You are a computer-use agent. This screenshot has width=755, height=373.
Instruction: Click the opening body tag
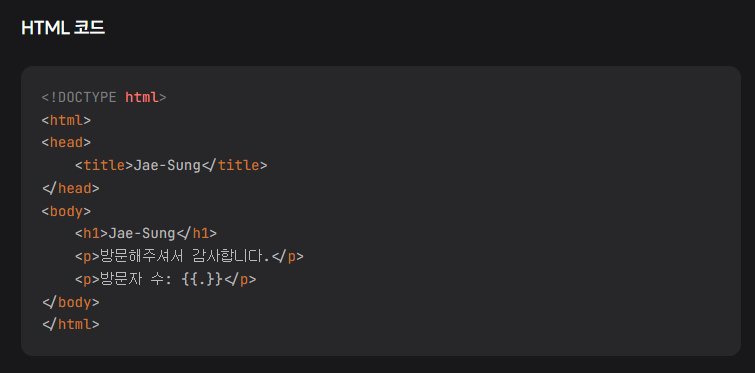(66, 211)
